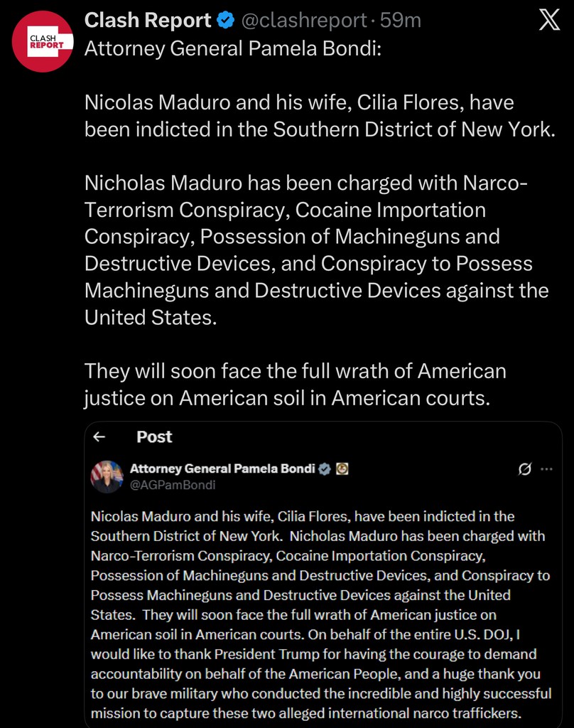Click the Post header title
Image resolution: width=574 pixels, height=728 pixels.
(154, 437)
